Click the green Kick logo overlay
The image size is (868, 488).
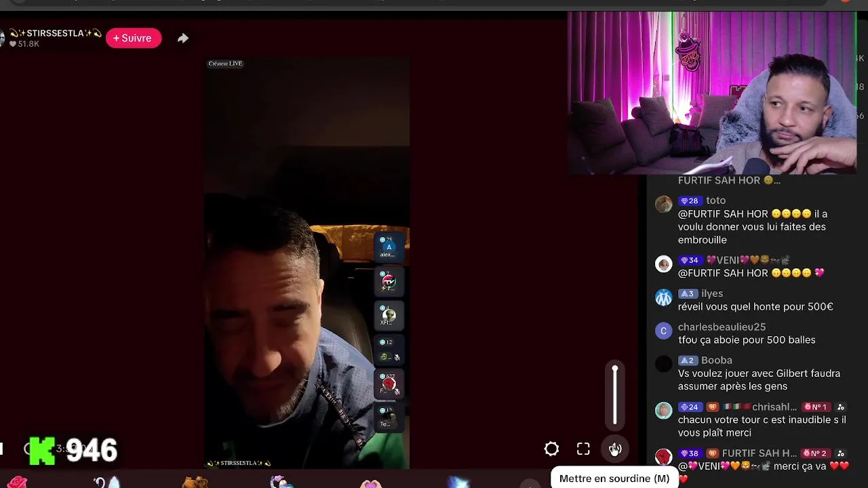[x=42, y=451]
